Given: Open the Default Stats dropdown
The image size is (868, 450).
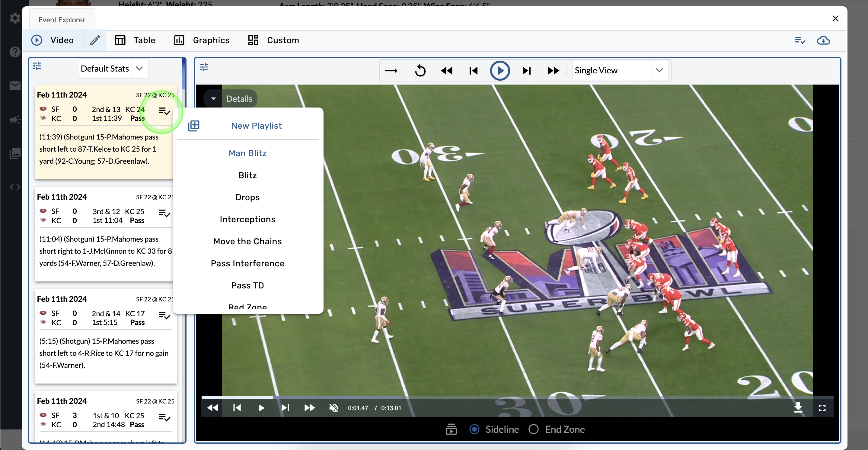Looking at the screenshot, I should (139, 69).
